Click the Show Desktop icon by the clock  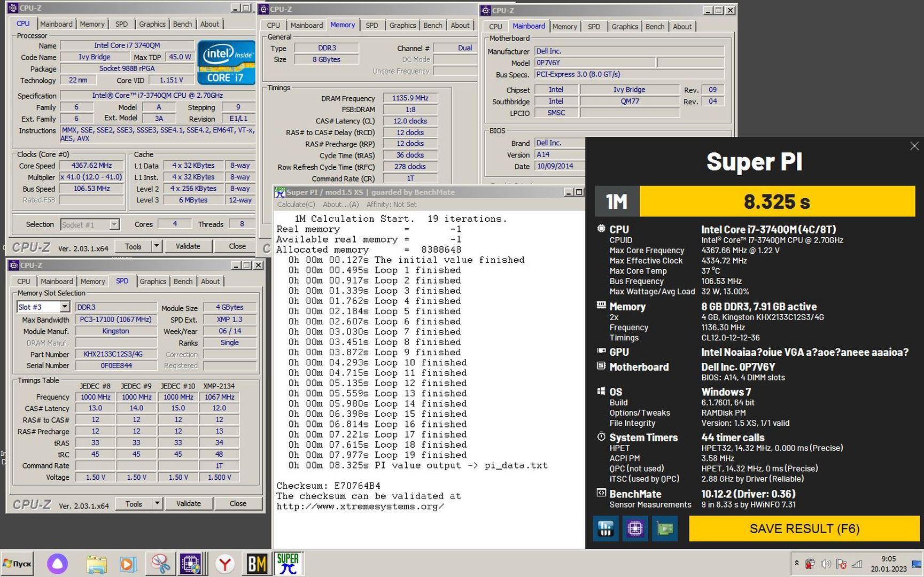click(917, 564)
